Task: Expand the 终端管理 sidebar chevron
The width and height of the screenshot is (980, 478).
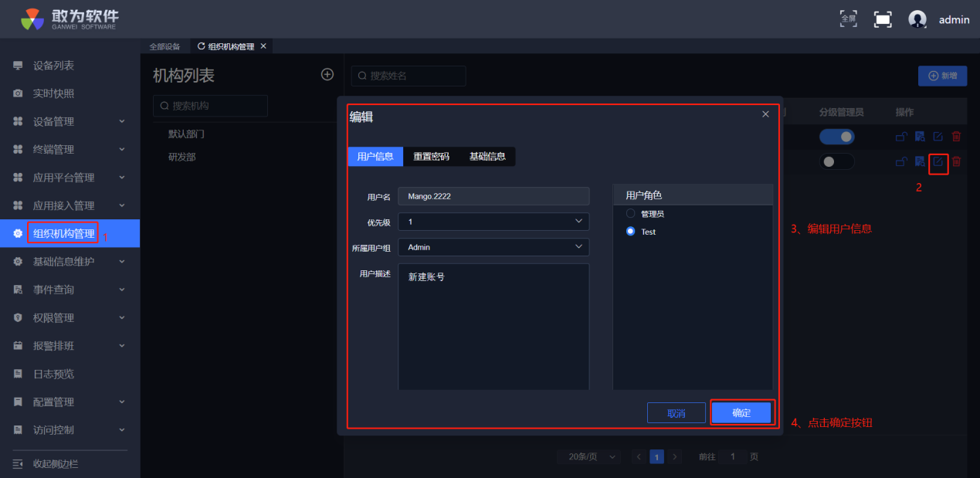Action: tap(122, 149)
